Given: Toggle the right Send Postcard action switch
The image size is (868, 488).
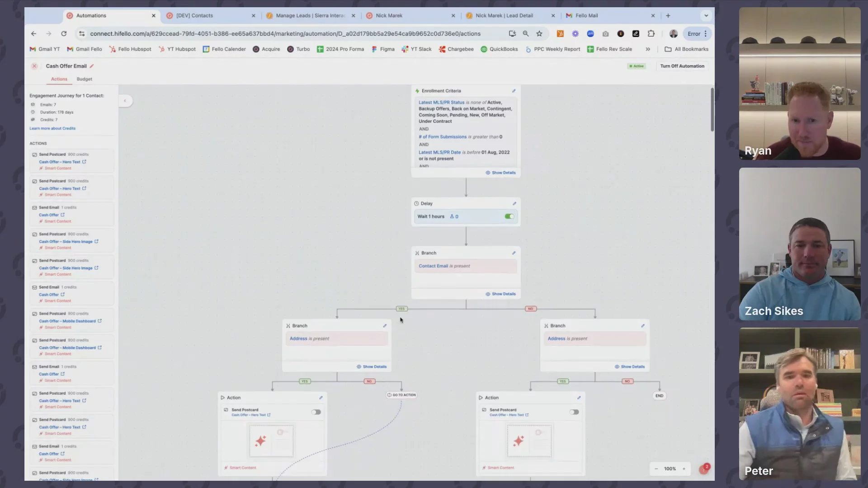Looking at the screenshot, I should (x=574, y=412).
